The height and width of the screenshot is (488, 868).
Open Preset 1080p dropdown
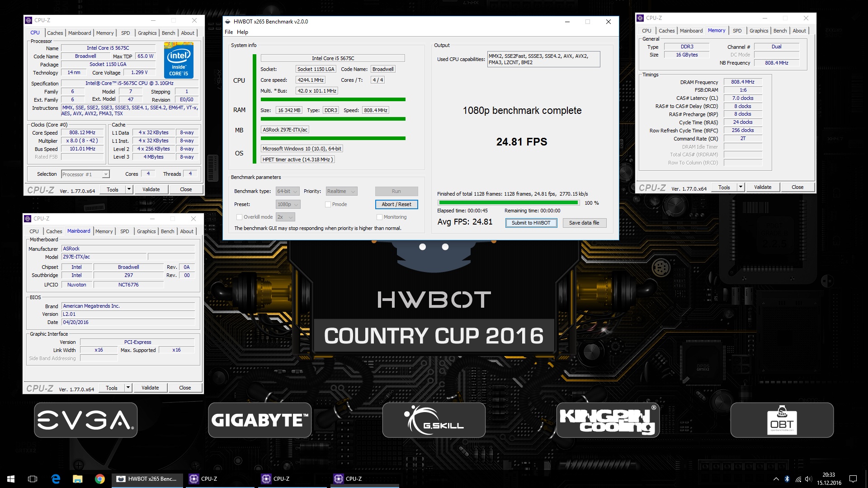pyautogui.click(x=288, y=205)
